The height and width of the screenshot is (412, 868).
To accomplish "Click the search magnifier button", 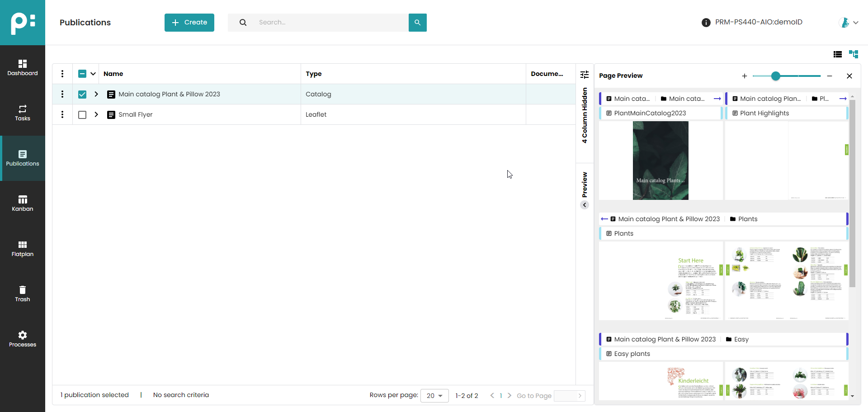I will pyautogui.click(x=417, y=23).
